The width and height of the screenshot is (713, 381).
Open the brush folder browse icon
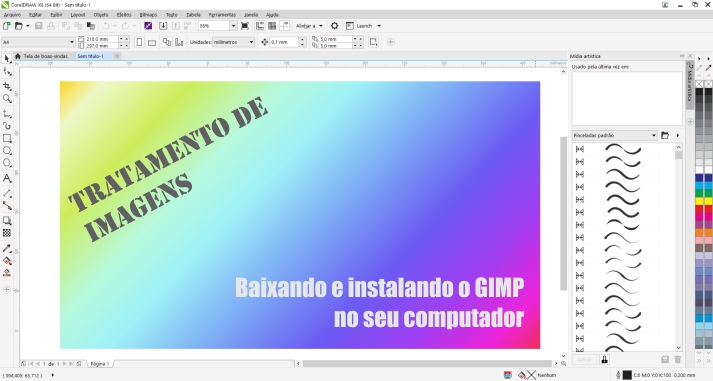pos(665,135)
